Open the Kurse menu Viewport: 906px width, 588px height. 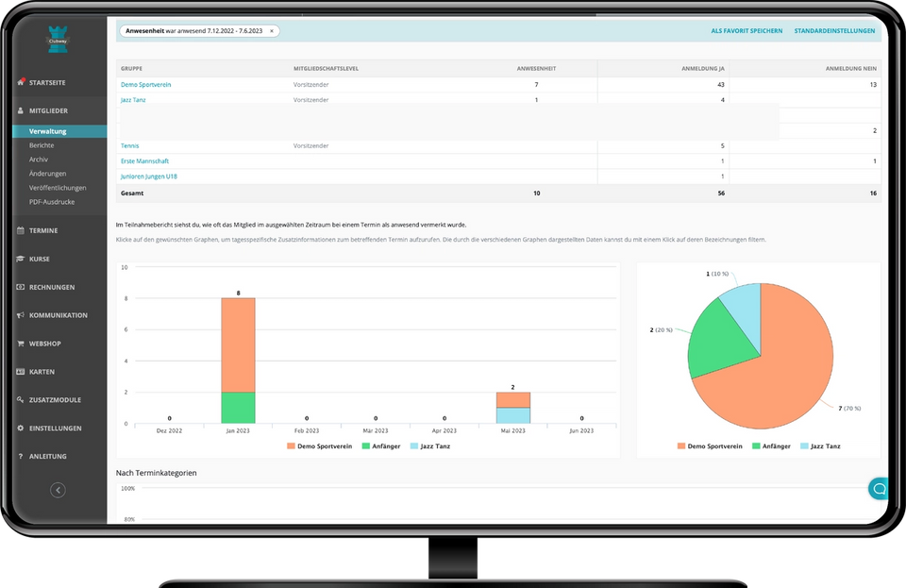[40, 259]
